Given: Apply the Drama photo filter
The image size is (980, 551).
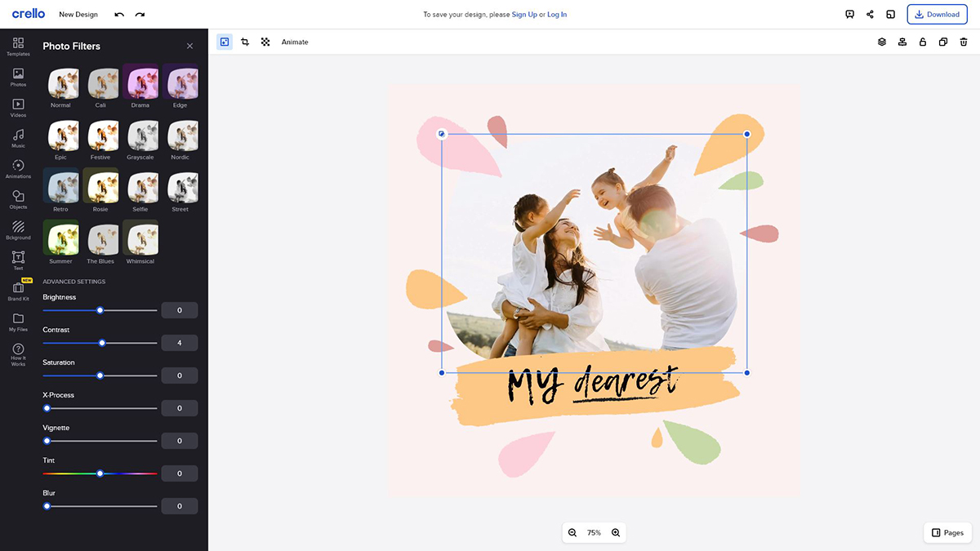Looking at the screenshot, I should pyautogui.click(x=140, y=83).
